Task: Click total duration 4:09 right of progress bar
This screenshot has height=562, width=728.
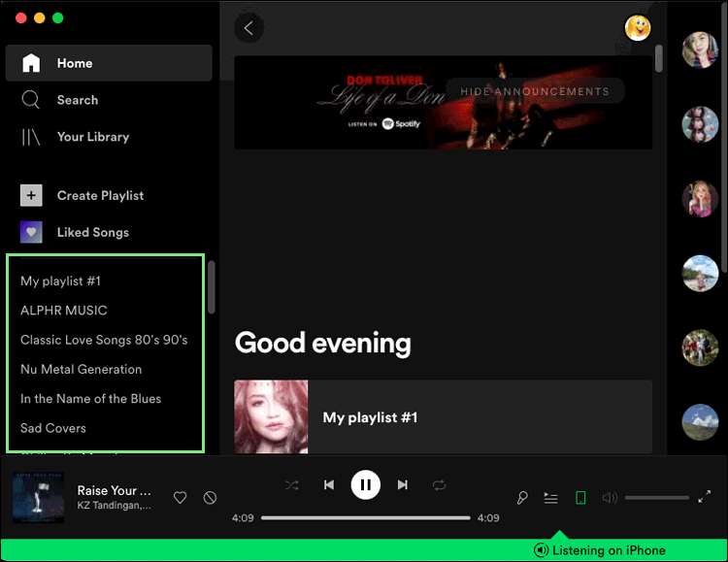Action: [488, 518]
